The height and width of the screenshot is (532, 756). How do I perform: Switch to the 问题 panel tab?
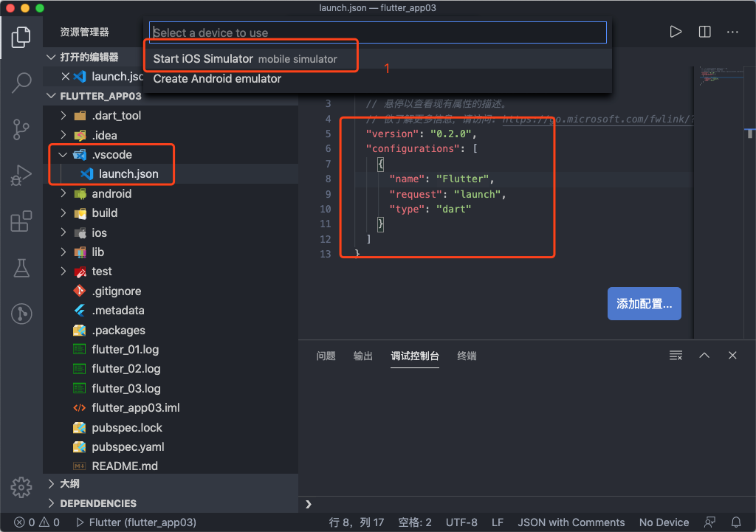pos(326,356)
